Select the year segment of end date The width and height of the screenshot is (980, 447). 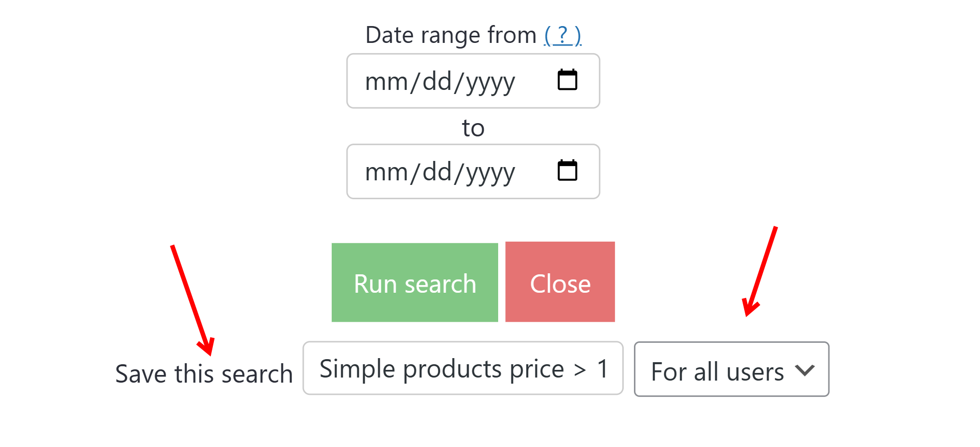pos(491,172)
